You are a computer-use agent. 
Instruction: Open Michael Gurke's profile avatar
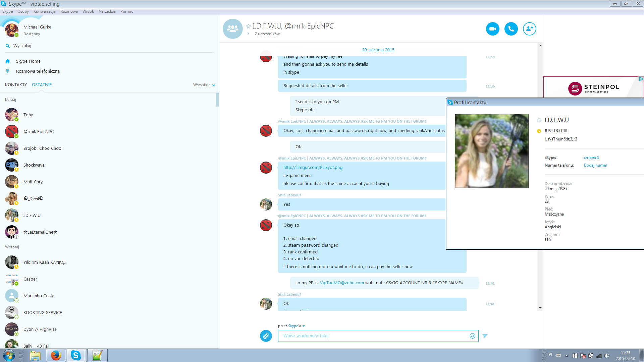12,30
